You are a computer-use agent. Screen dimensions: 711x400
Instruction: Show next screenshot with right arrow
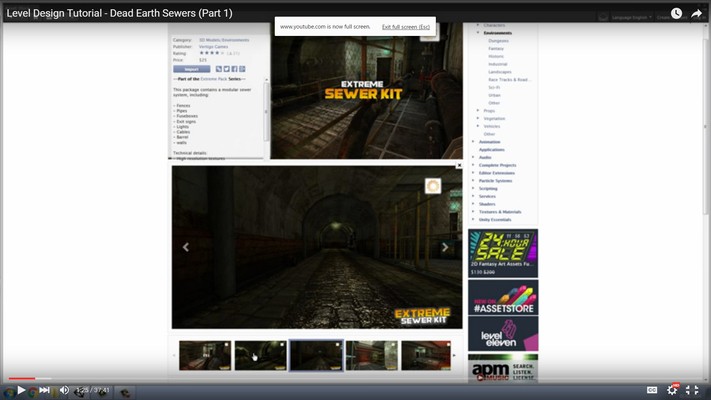[445, 247]
